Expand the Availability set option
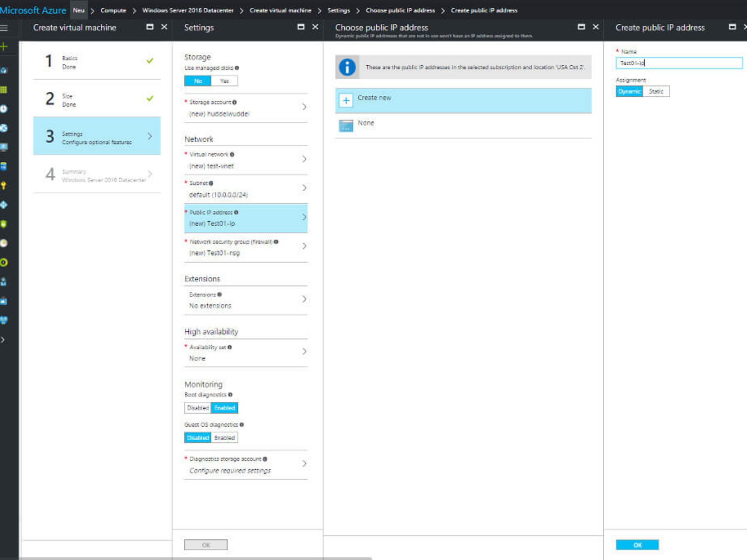Image resolution: width=747 pixels, height=560 pixels. 304,352
